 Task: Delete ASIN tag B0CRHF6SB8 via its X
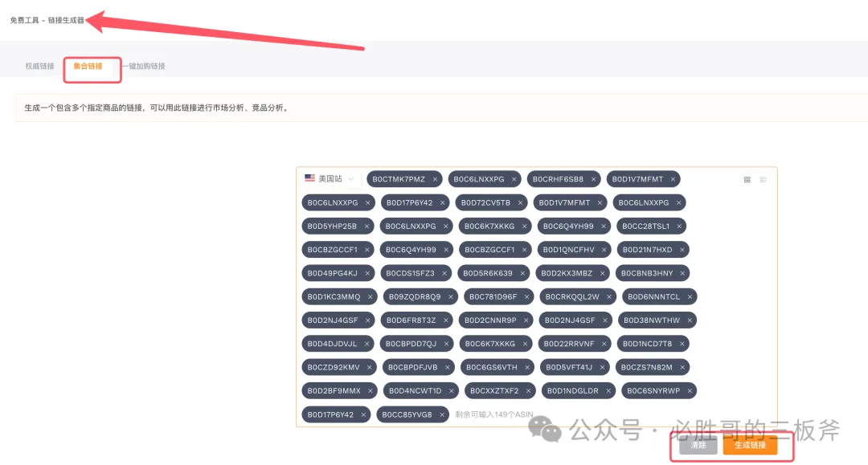[x=593, y=179]
